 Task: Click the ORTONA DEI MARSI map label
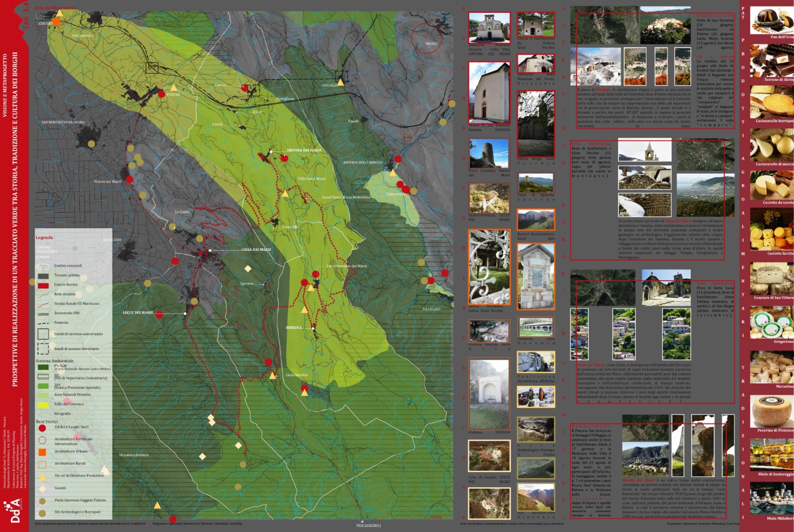click(x=304, y=150)
